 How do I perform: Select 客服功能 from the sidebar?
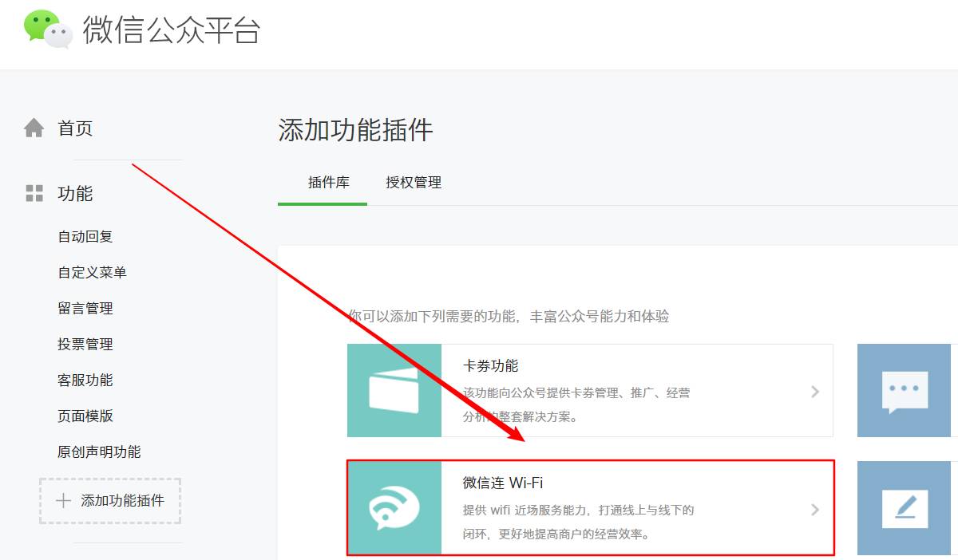pos(85,381)
